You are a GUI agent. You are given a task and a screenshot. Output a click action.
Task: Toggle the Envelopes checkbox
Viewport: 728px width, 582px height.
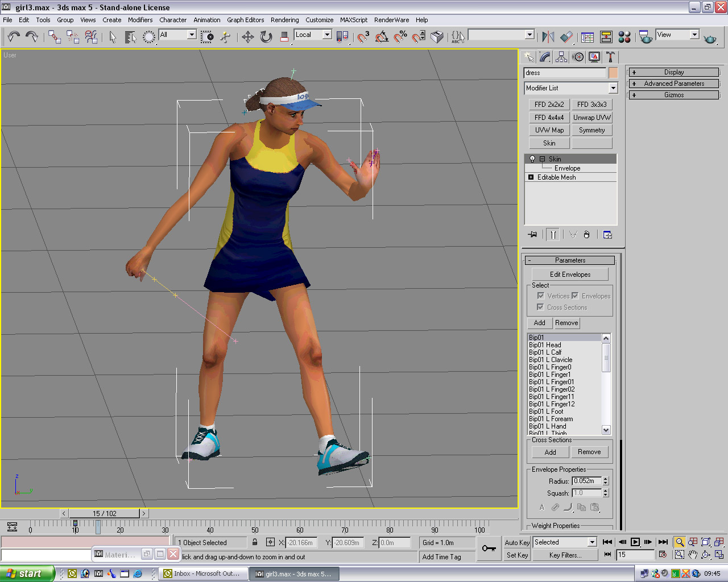coord(575,296)
